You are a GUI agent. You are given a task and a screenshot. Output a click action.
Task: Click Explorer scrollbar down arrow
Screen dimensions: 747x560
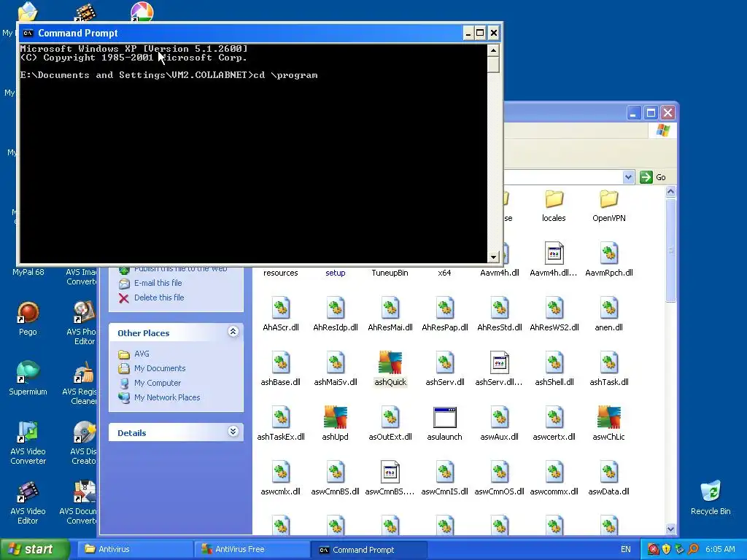[671, 529]
